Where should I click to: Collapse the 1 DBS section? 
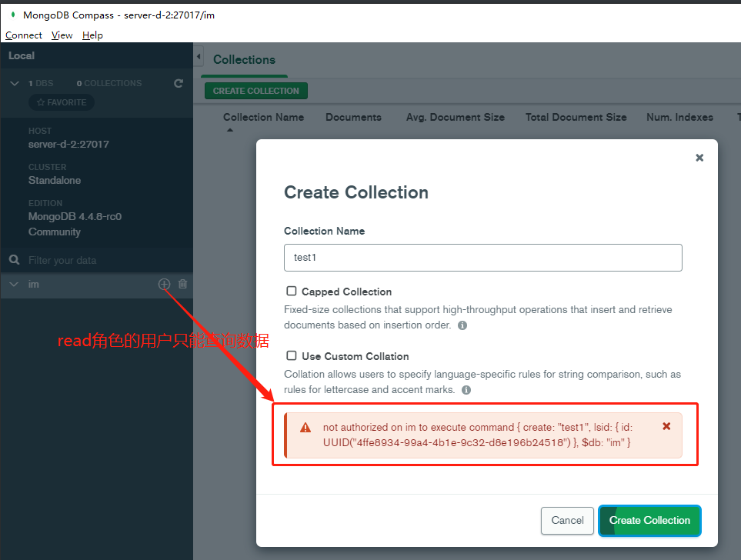14,83
